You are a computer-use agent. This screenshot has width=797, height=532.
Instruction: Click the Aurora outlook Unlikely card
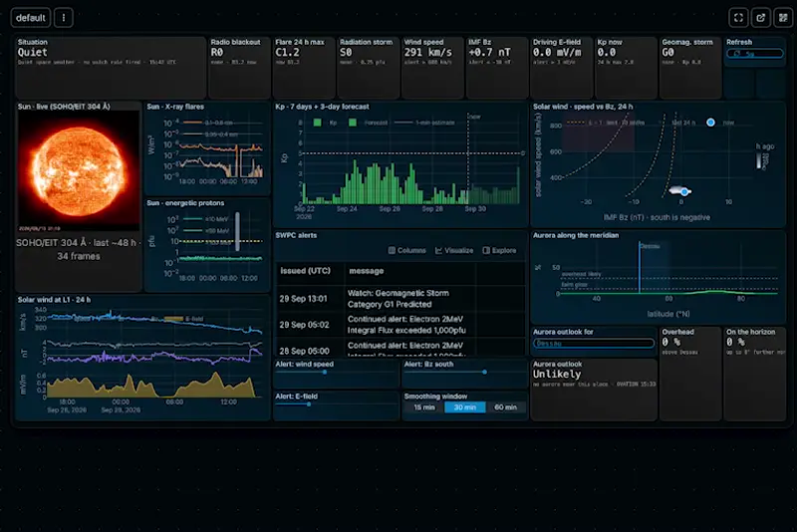[594, 390]
